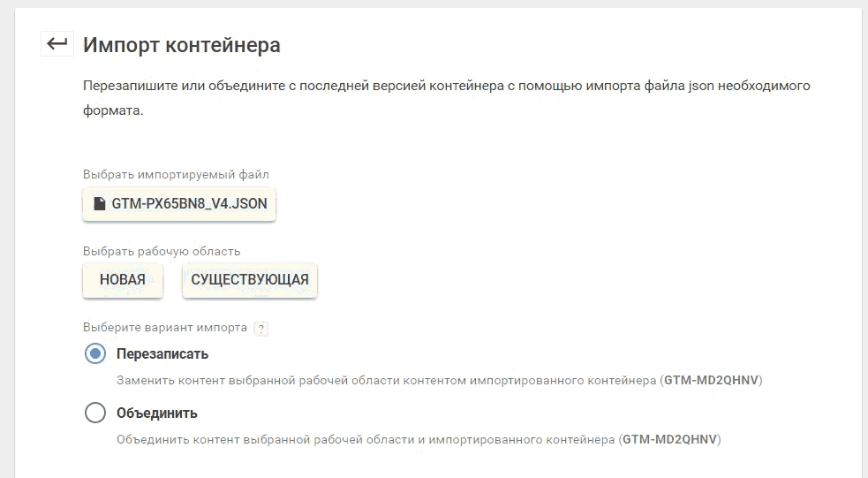
Task: Click the Выберите вариант импорта label
Action: tap(165, 327)
